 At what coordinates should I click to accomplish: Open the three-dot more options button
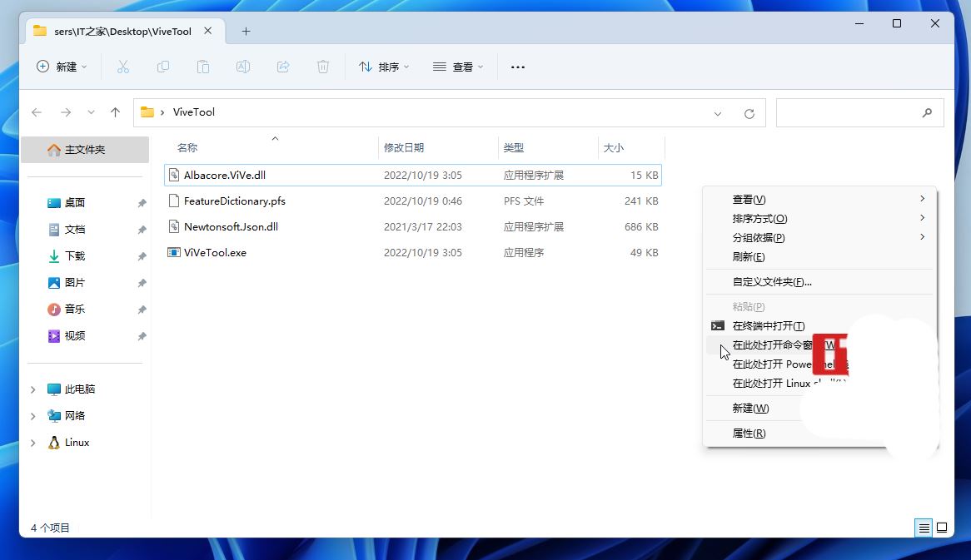[518, 67]
